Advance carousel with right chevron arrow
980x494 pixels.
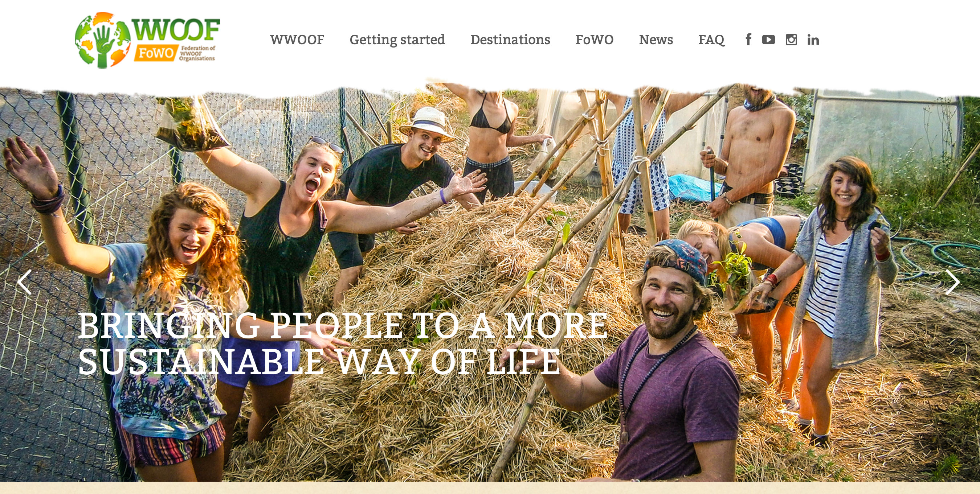click(x=952, y=282)
